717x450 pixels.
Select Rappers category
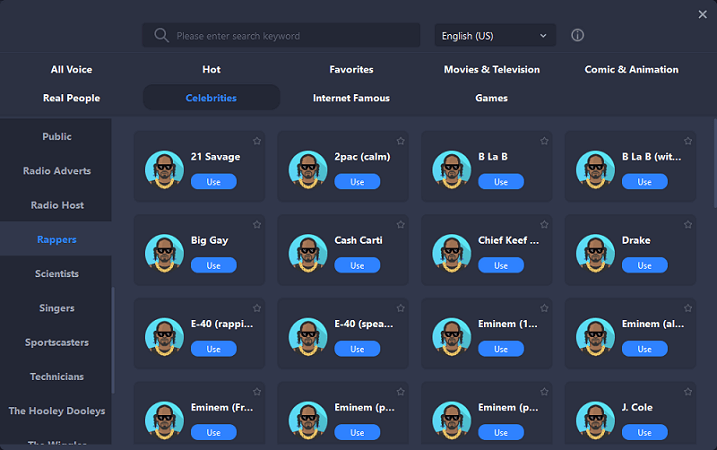coord(56,239)
